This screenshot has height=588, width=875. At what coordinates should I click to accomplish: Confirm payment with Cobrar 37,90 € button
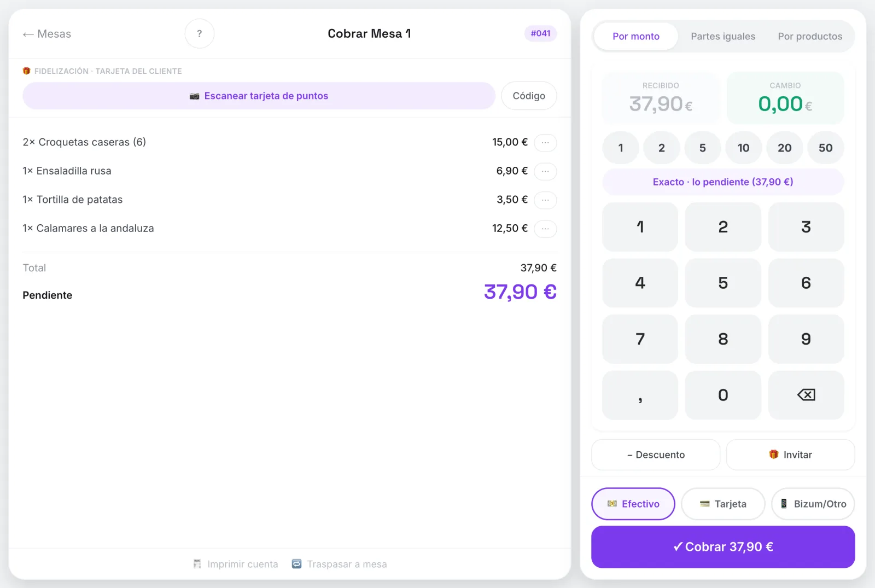click(723, 547)
